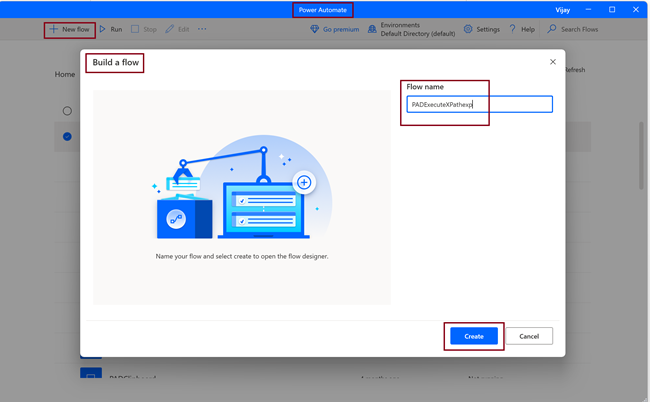
Task: Open Settings with the gear icon
Action: coord(482,29)
